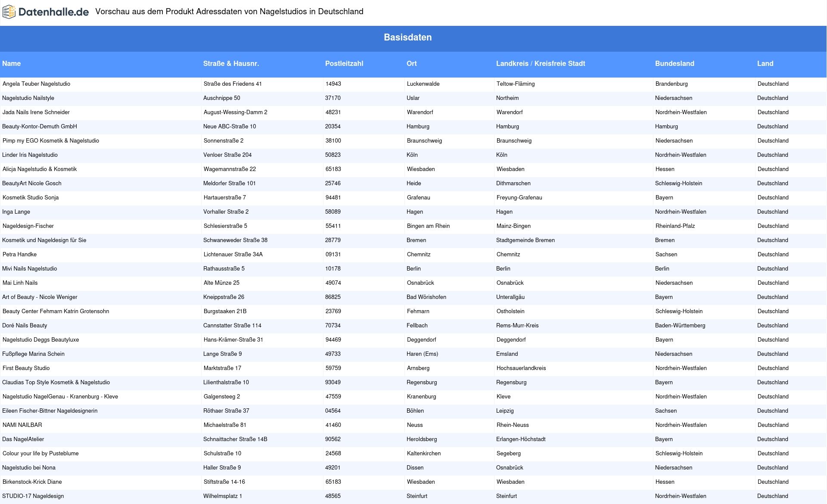Click the Stadtgemeinde Bremen district cell
Viewport: 827px width, 504px height.
coord(525,240)
